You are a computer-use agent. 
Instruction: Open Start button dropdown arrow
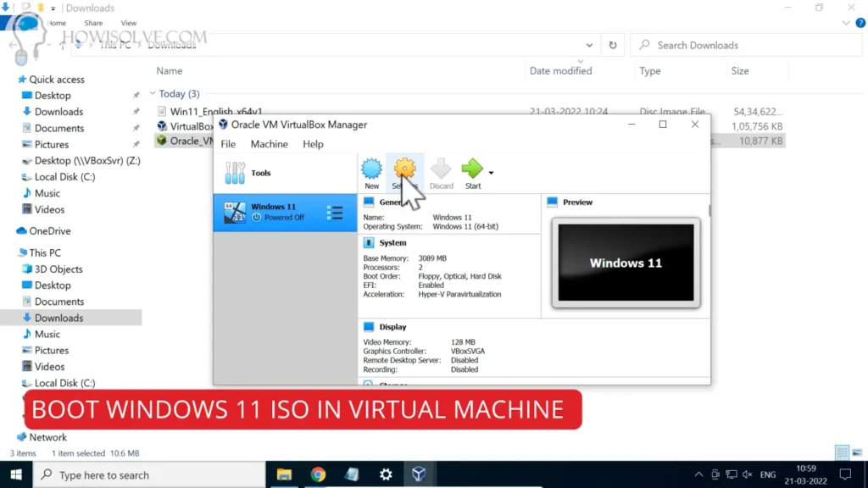coord(491,173)
